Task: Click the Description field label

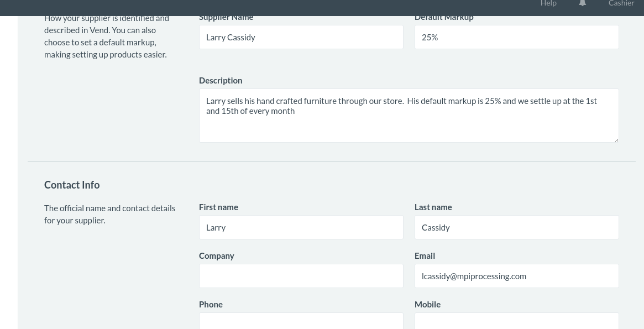Action: (x=221, y=80)
